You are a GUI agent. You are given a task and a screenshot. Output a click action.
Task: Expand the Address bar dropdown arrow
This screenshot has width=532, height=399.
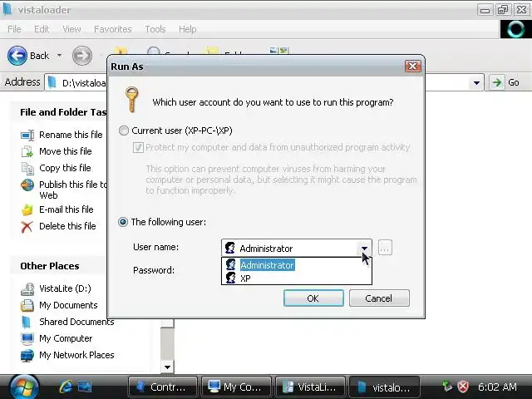coord(476,82)
